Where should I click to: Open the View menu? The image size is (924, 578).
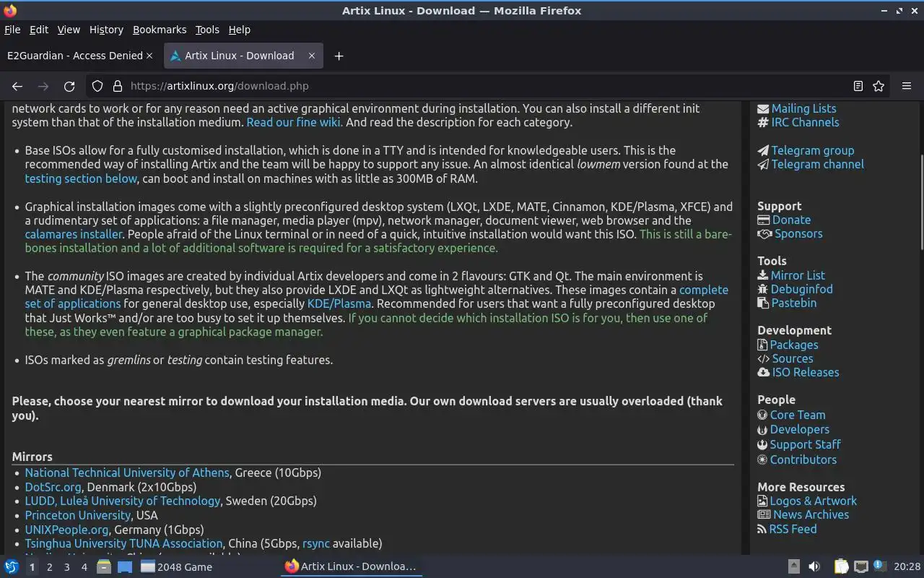(69, 30)
